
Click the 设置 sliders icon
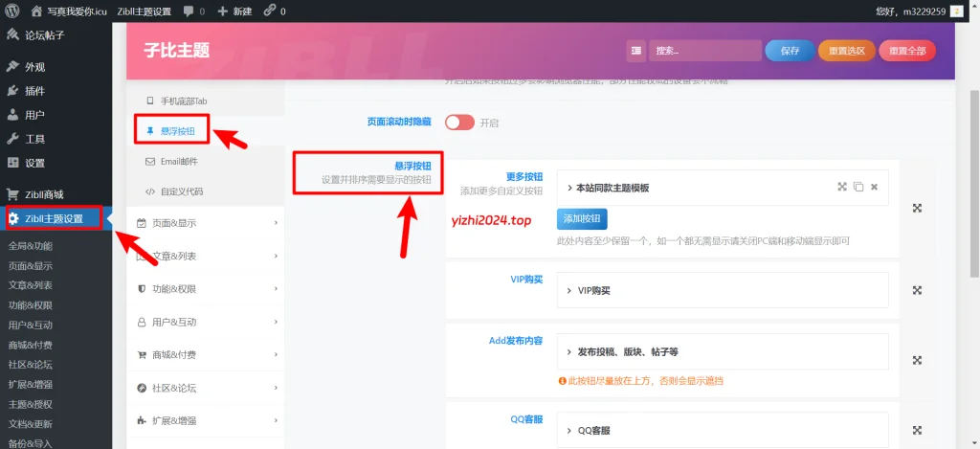pos(12,163)
